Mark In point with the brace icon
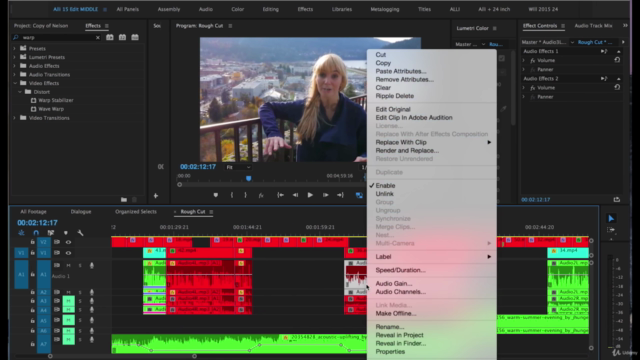Viewport: 640px width, 360px height. [232, 195]
